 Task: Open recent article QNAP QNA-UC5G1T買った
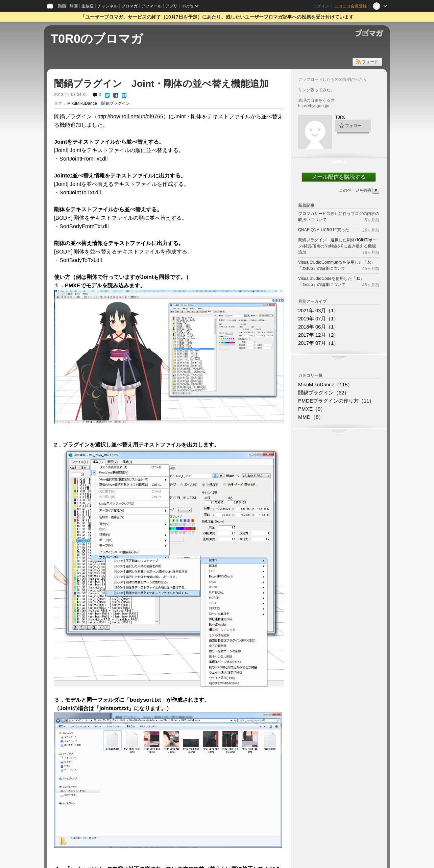pyautogui.click(x=323, y=230)
